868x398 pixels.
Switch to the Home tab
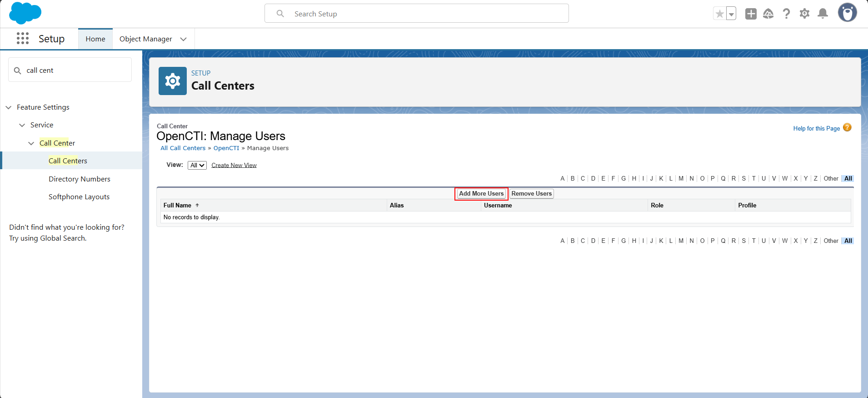point(95,39)
